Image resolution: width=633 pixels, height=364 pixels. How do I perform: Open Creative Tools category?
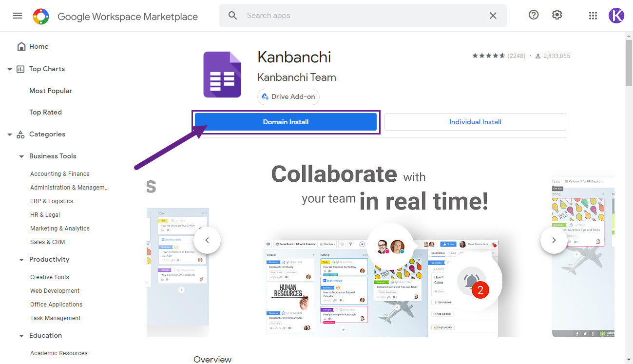pos(50,277)
